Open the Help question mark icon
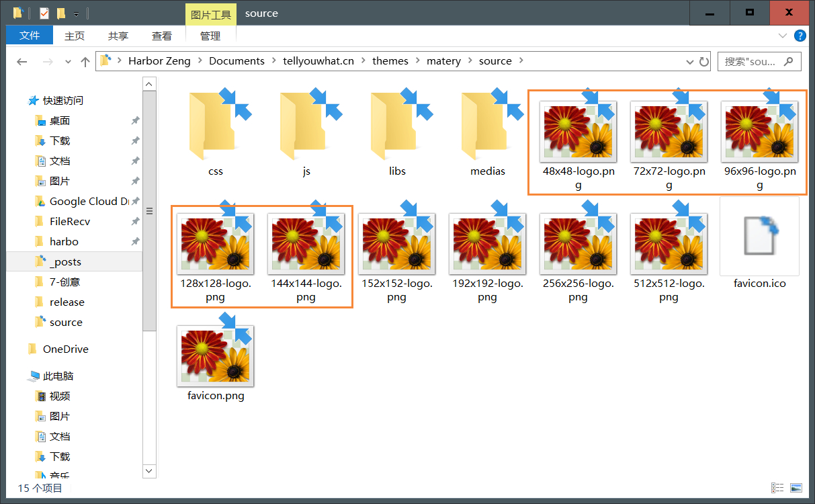Viewport: 815px width, 504px height. (x=800, y=36)
